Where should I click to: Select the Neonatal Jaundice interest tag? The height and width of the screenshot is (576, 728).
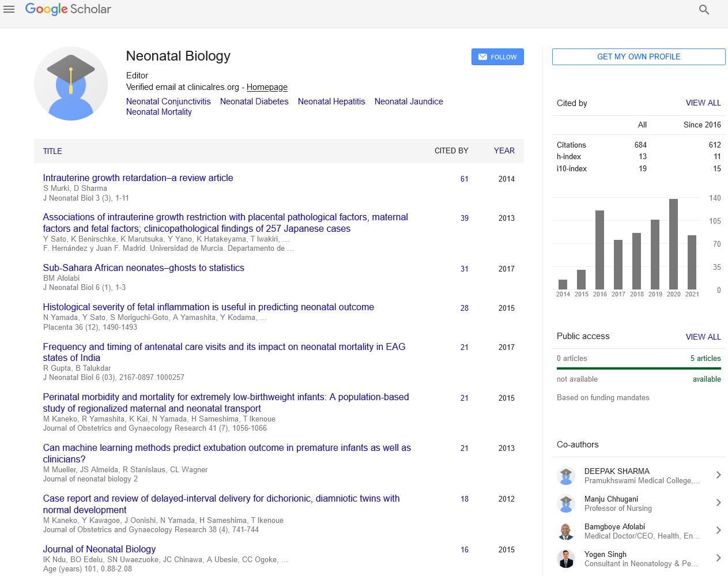409,101
